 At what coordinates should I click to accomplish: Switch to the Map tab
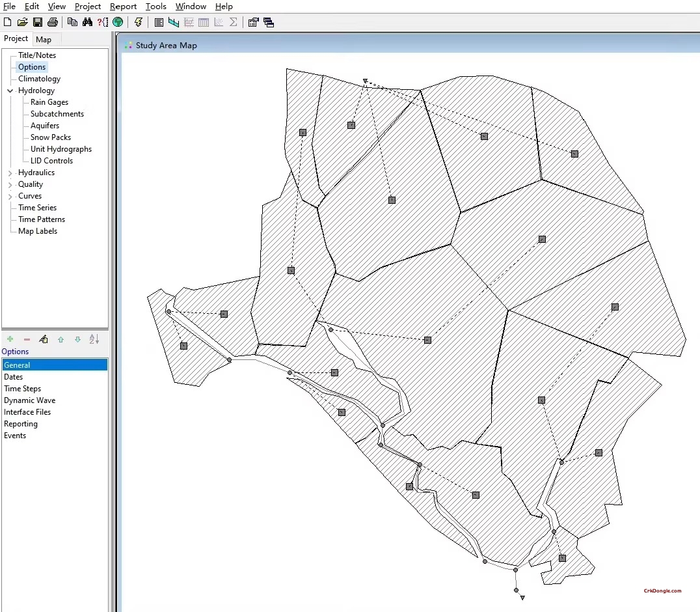pos(44,40)
